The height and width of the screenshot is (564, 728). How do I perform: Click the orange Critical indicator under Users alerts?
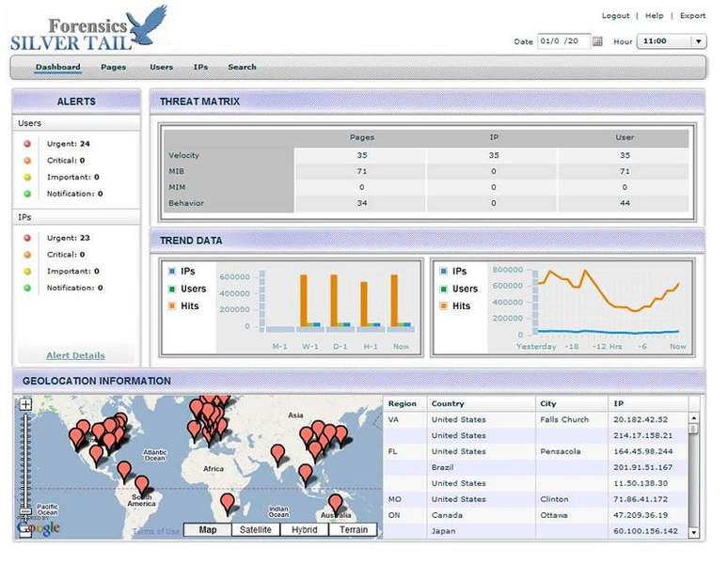(x=27, y=161)
